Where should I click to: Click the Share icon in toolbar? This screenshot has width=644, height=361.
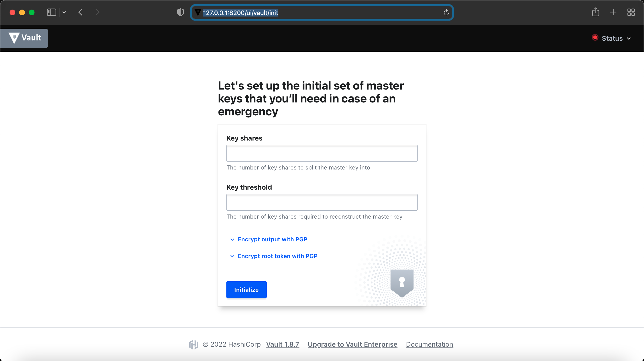coord(596,12)
